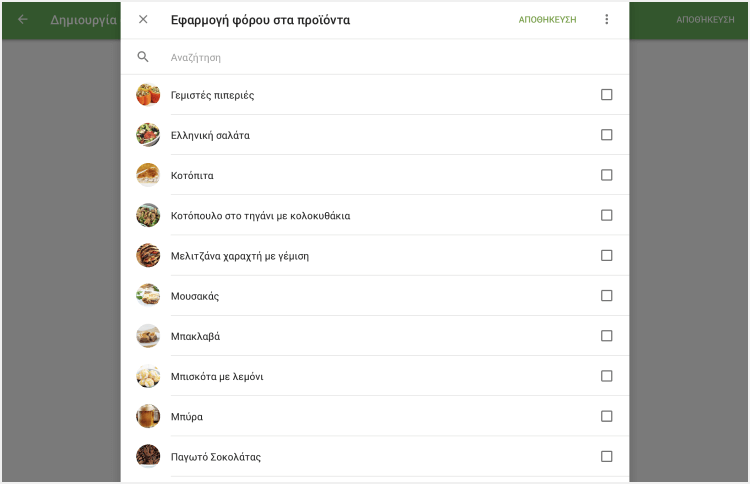Select the Μπακλαβά checkbox
This screenshot has height=484, width=750.
[x=607, y=336]
